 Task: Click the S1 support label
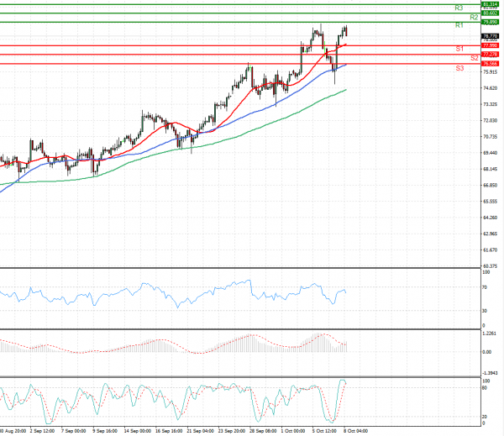coord(459,49)
